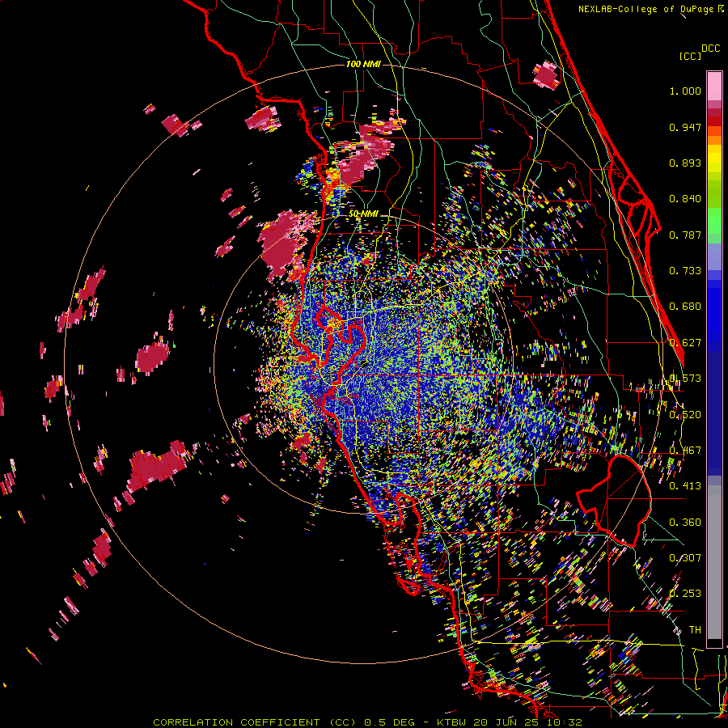
Task: Click the 0.733 scale value
Action: click(685, 271)
